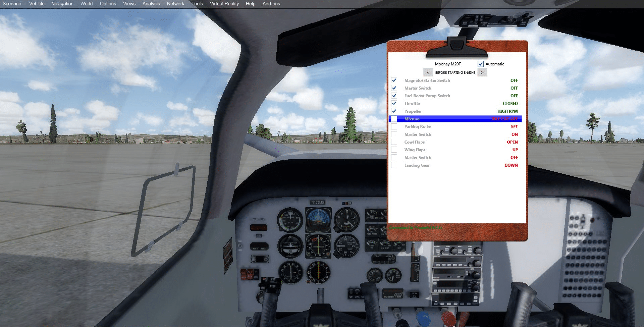The width and height of the screenshot is (644, 327).
Task: Open the Views menu
Action: coord(129,4)
